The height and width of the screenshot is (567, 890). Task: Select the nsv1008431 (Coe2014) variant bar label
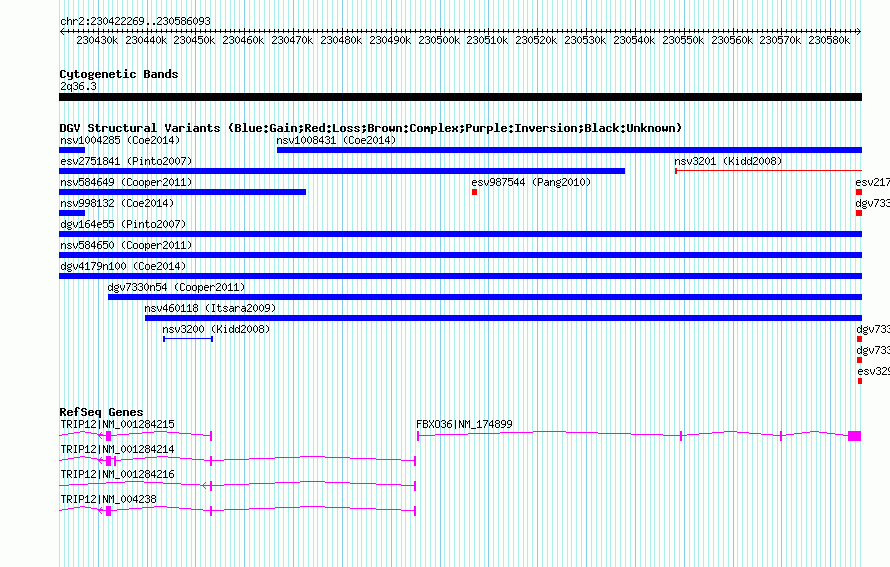click(336, 140)
